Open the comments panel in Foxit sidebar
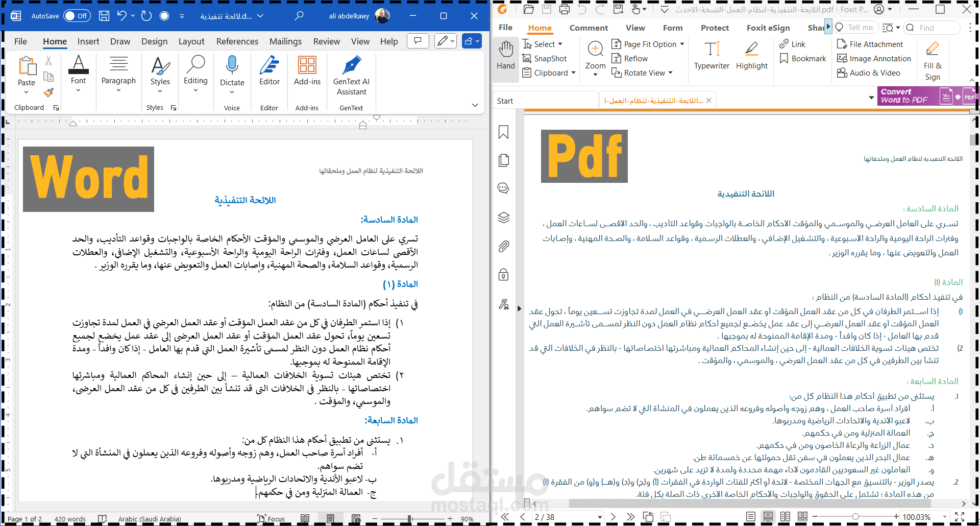The height and width of the screenshot is (526, 980). [x=504, y=188]
